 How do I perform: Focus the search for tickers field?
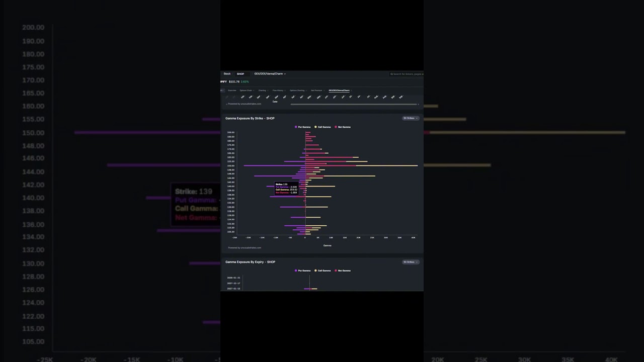click(x=408, y=74)
